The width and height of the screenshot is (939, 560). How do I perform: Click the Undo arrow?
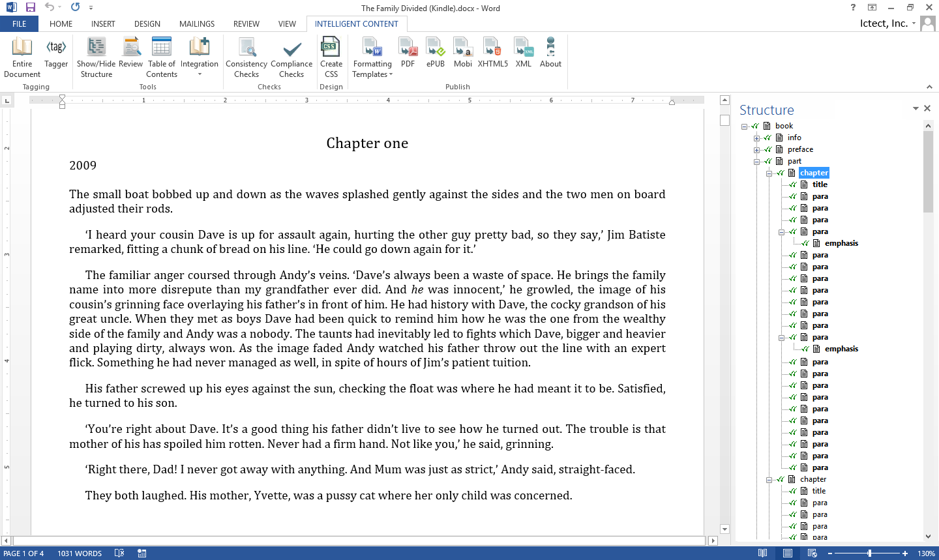click(50, 7)
